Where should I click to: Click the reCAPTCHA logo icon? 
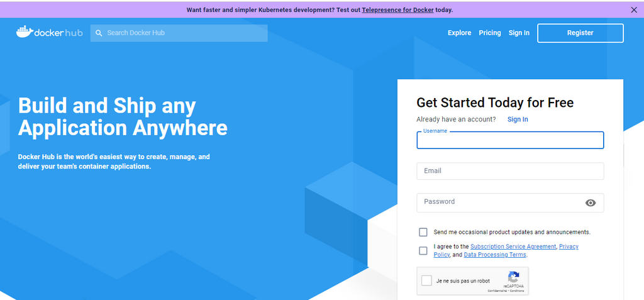pos(513,277)
